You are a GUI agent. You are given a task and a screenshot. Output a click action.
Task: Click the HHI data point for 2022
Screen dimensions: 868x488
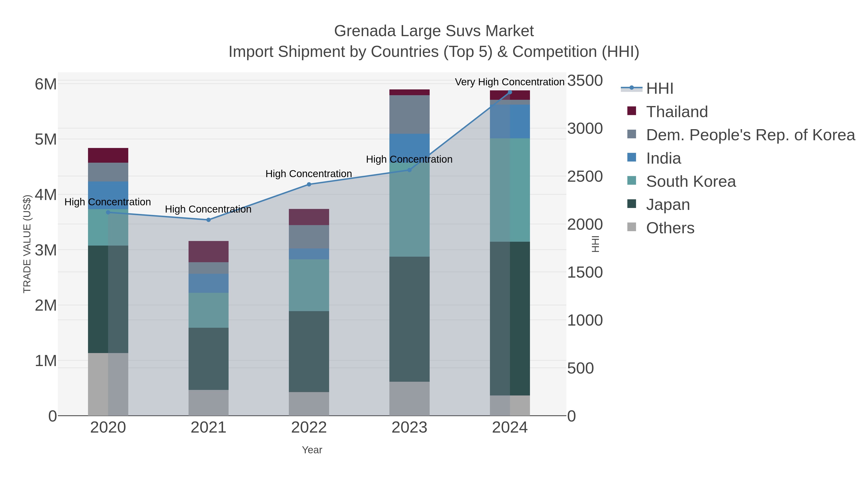click(309, 185)
